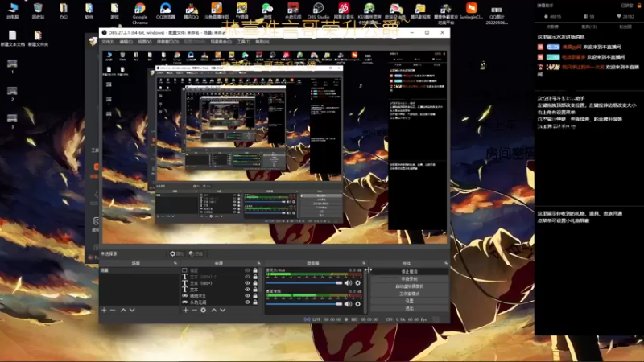Screen dimensions: 644x362
Task: Pop out the 混音器 dock panel
Action: (x=364, y=263)
